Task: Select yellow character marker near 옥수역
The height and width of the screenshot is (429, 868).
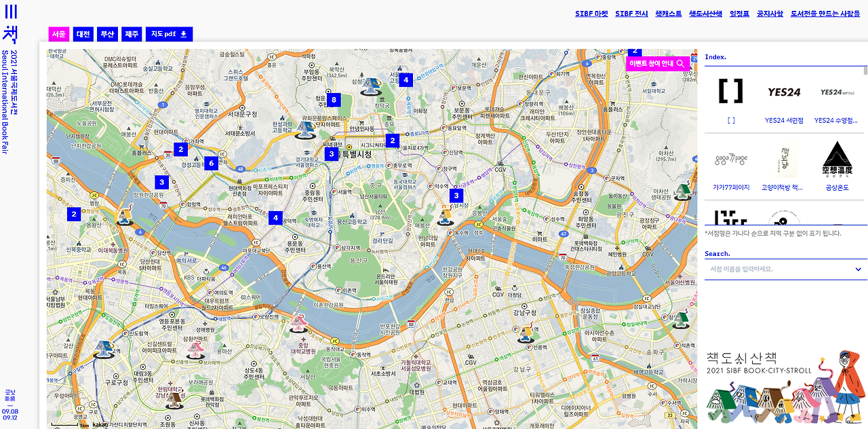Action: coord(445,217)
